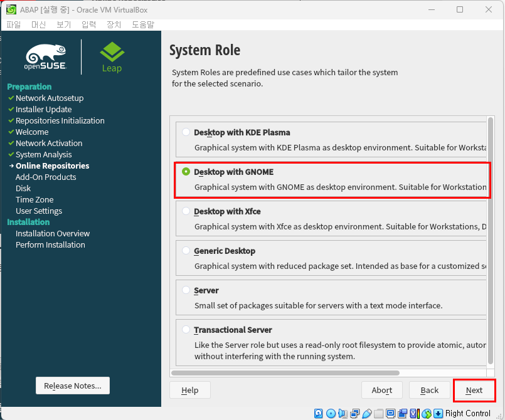The width and height of the screenshot is (505, 420).
Task: Open Release Notes...
Action: coord(73,386)
